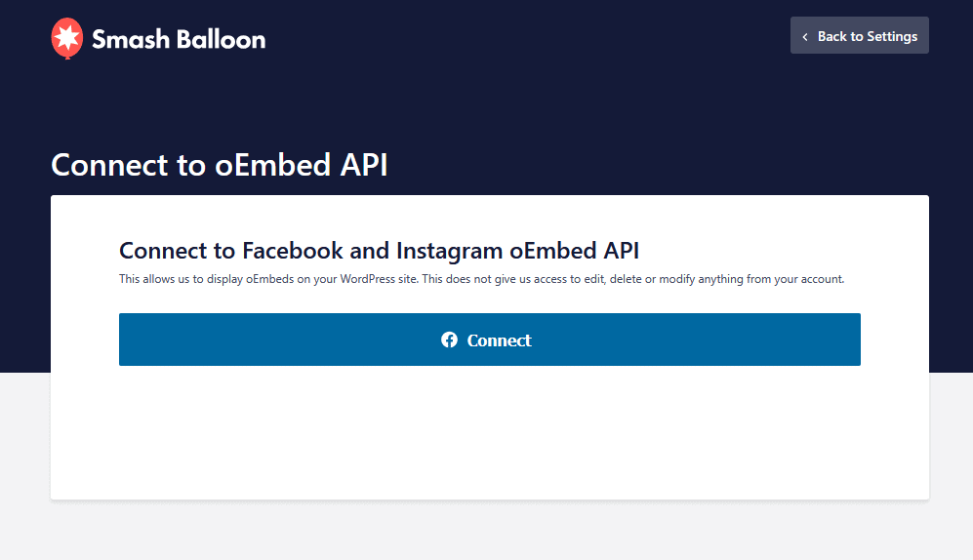
Task: Click the word "Instagram" in the card heading
Action: (x=449, y=251)
